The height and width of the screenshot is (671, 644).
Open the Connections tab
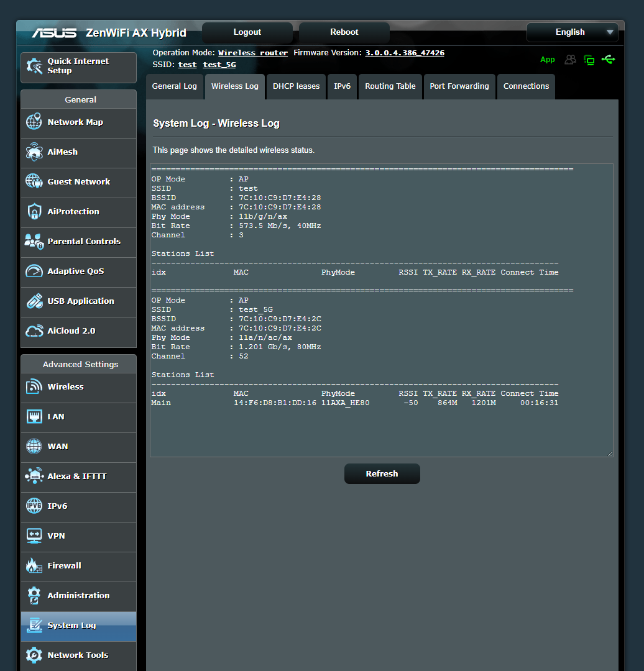click(526, 86)
